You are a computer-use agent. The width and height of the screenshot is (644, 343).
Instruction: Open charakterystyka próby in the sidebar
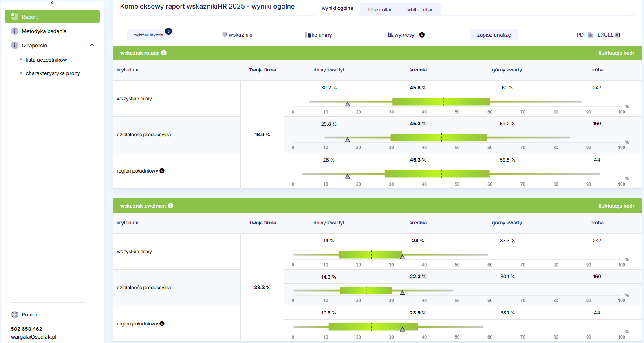(x=53, y=73)
